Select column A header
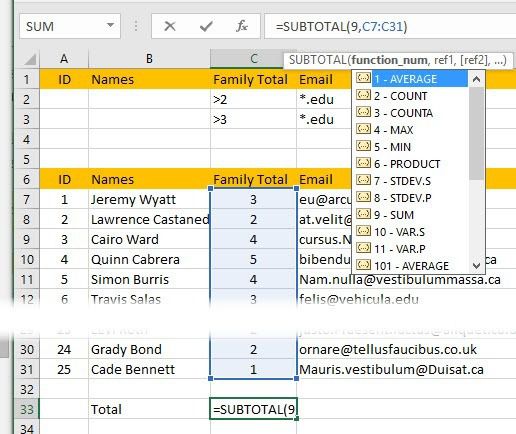The image size is (516, 434). coord(64,59)
